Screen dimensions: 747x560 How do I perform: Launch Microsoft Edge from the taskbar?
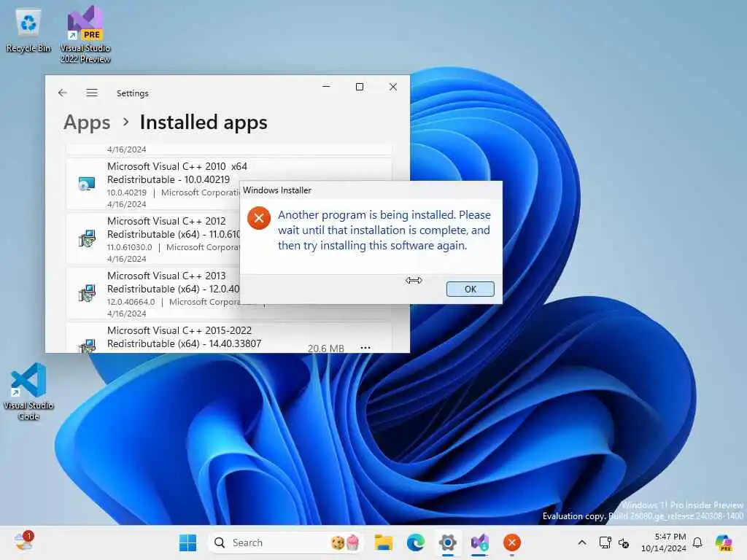click(x=415, y=542)
